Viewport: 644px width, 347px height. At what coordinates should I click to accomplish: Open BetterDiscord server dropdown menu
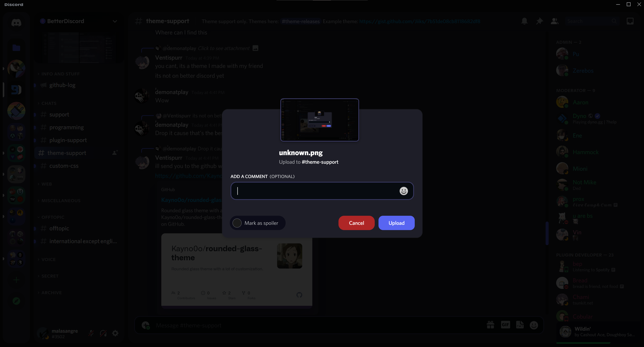coord(115,21)
